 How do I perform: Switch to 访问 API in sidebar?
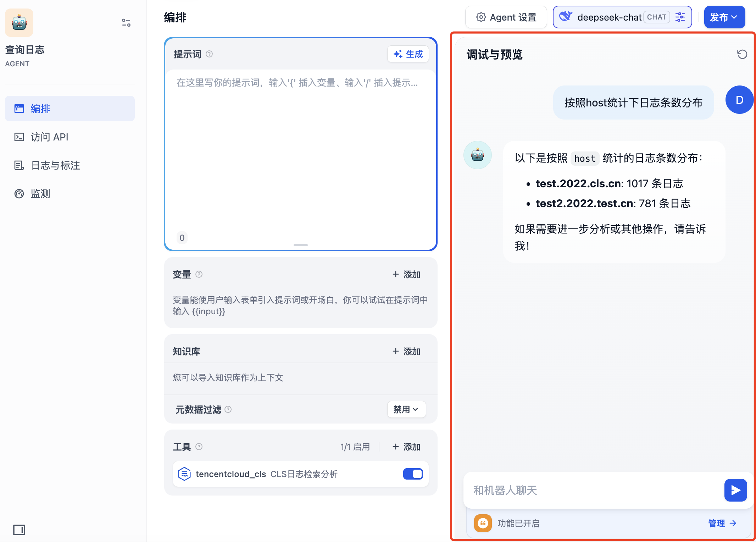[x=49, y=137]
